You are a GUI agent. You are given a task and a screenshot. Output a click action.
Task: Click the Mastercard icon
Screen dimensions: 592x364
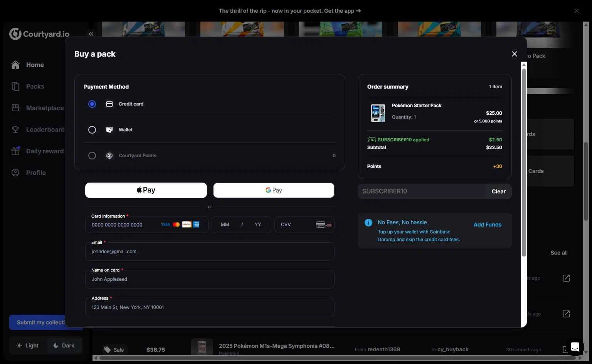[176, 225]
